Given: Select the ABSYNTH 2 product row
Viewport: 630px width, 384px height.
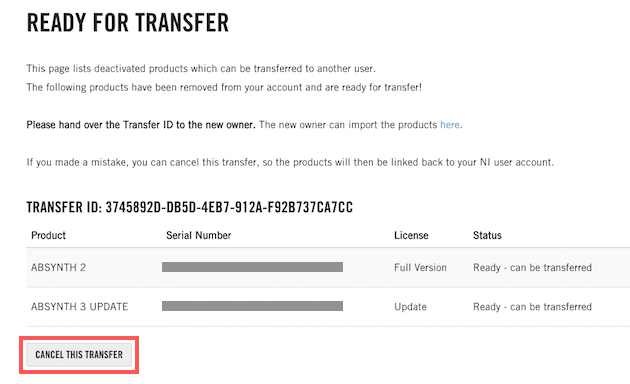Looking at the screenshot, I should pos(328,268).
